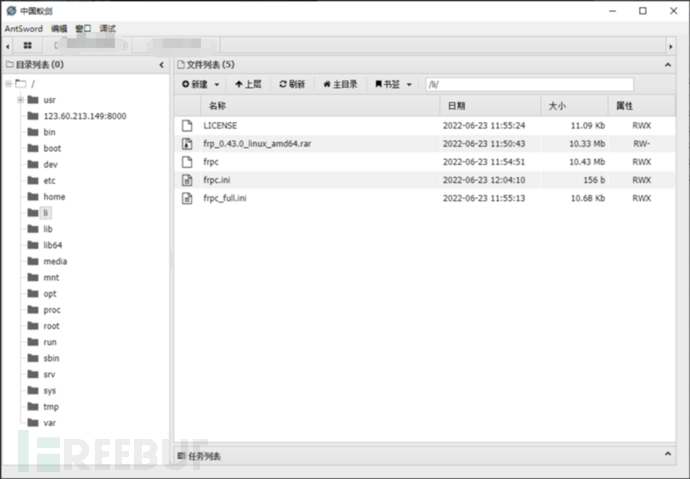Collapse the directory list panel arrow

161,65
